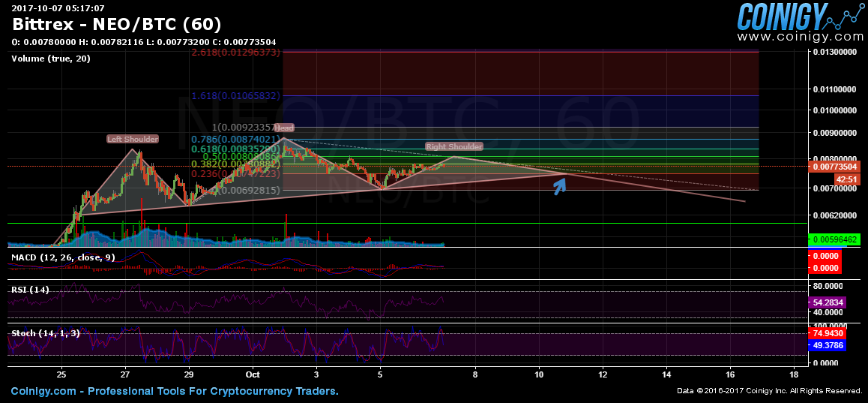Click the red Stoch value tag 74.9430
Screen dimensions: 868x403
click(826, 333)
